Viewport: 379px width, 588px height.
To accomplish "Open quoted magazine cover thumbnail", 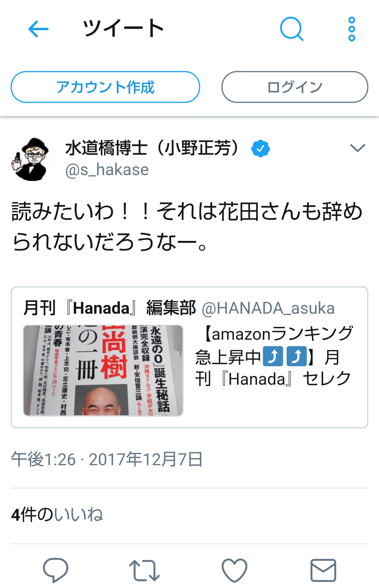I will (x=103, y=371).
